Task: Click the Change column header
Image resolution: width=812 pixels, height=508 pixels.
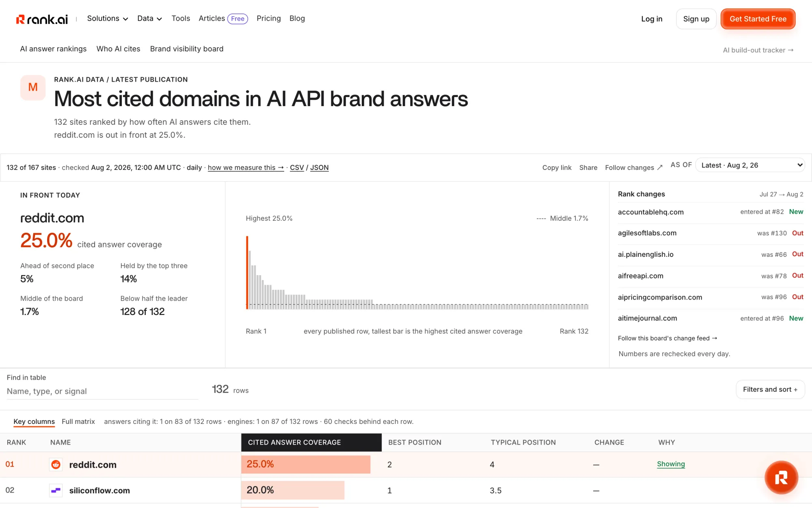Action: click(x=609, y=442)
